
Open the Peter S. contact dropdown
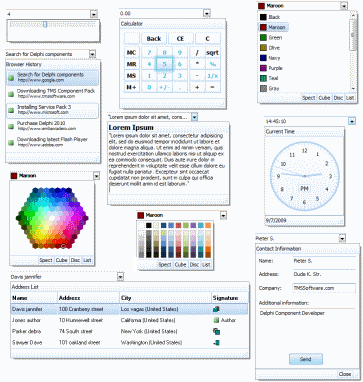pyautogui.click(x=342, y=238)
